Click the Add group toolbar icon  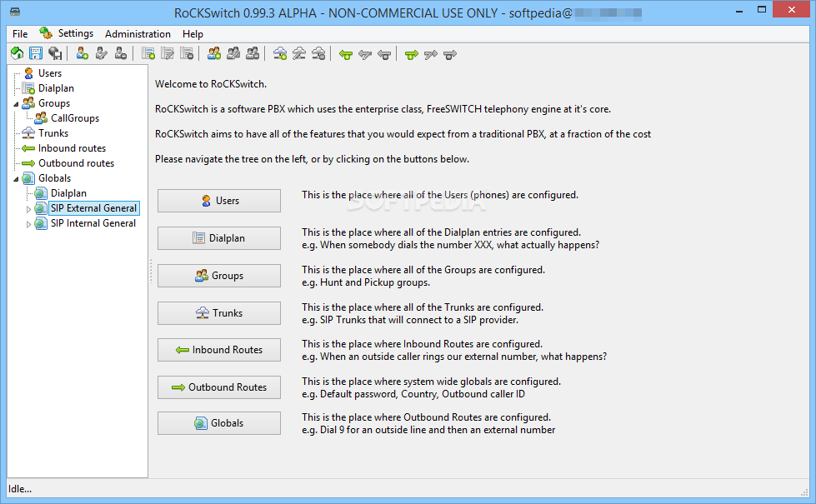pyautogui.click(x=214, y=53)
